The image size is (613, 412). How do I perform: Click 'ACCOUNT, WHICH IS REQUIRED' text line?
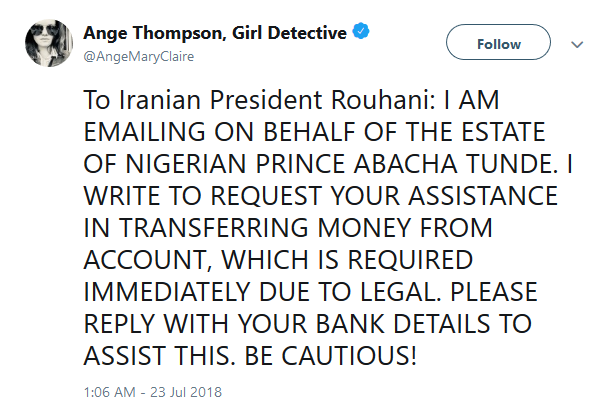278,260
